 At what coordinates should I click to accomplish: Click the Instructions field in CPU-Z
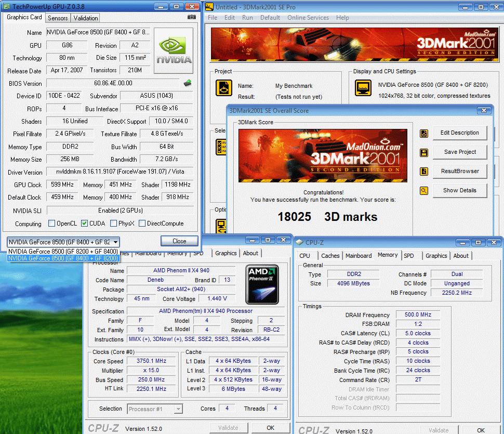206,339
